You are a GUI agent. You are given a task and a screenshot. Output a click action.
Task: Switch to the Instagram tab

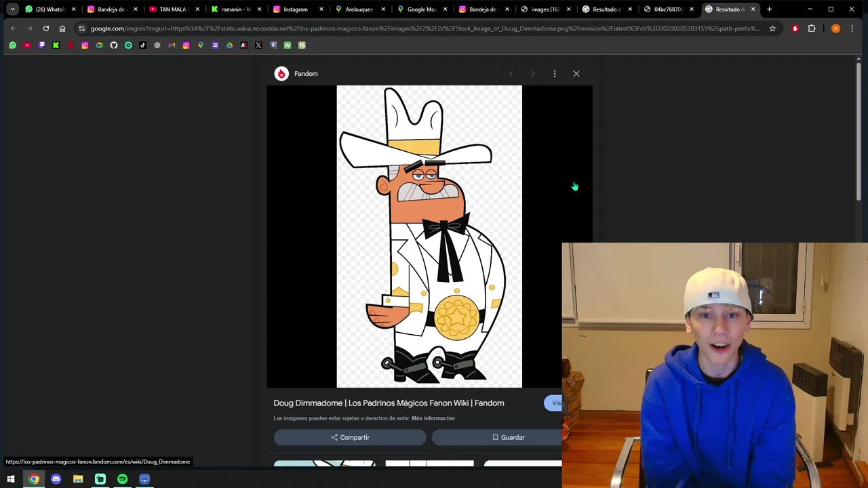[x=296, y=9]
